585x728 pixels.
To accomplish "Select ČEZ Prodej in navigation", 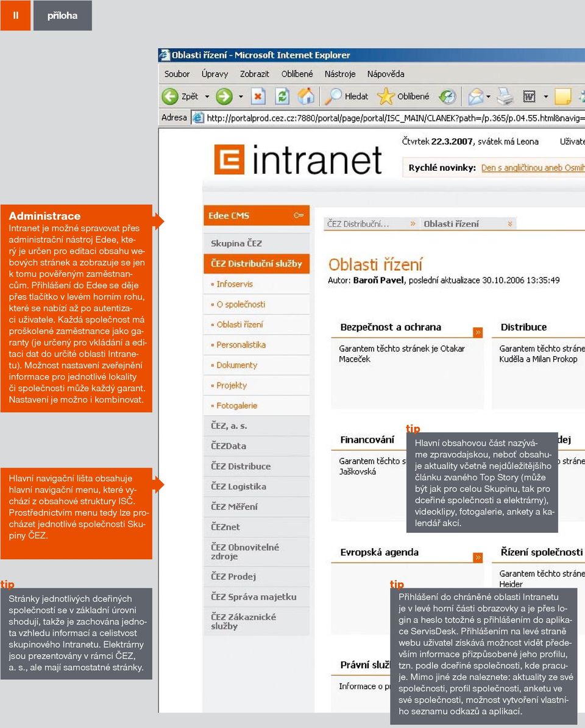I will click(x=257, y=577).
